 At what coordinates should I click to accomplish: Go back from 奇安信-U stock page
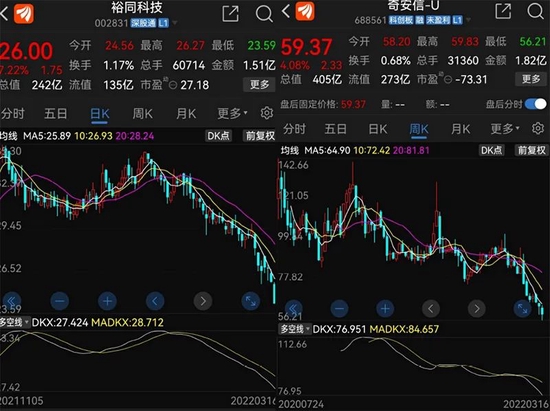[286, 11]
